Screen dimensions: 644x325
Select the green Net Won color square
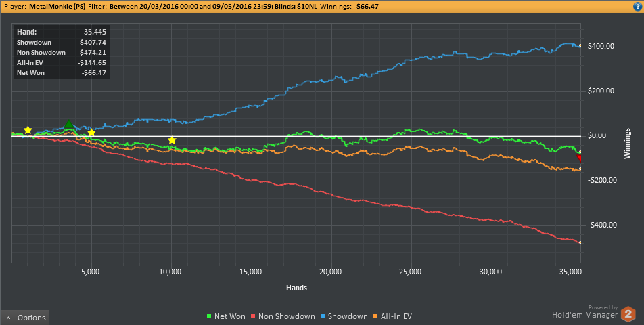209,316
